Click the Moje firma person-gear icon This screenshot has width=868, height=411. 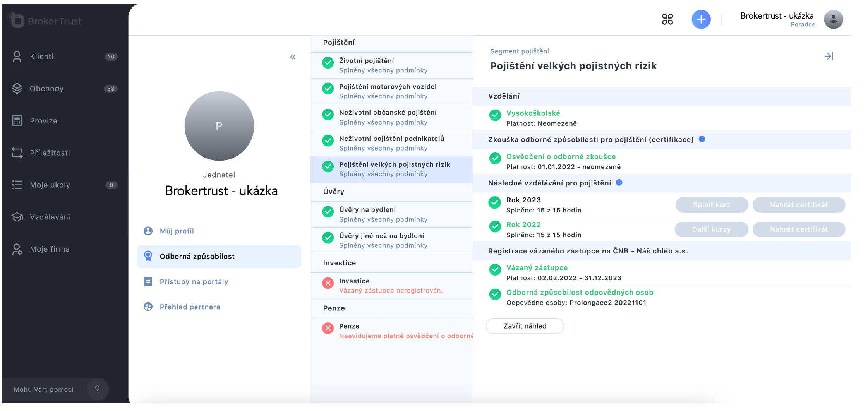pos(17,249)
